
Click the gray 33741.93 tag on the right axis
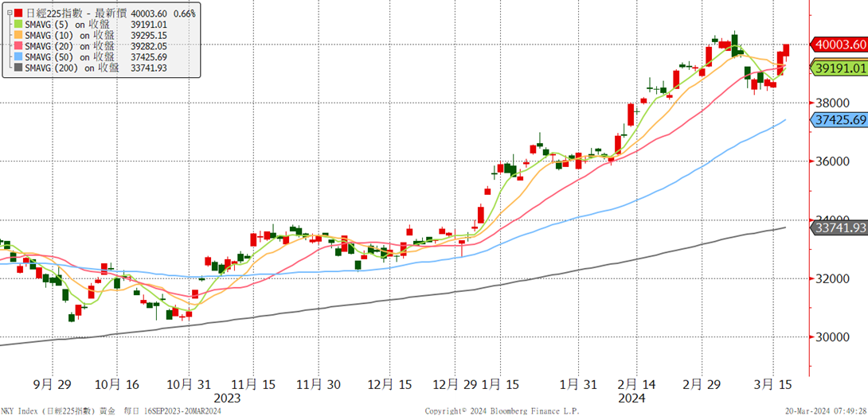[839, 227]
